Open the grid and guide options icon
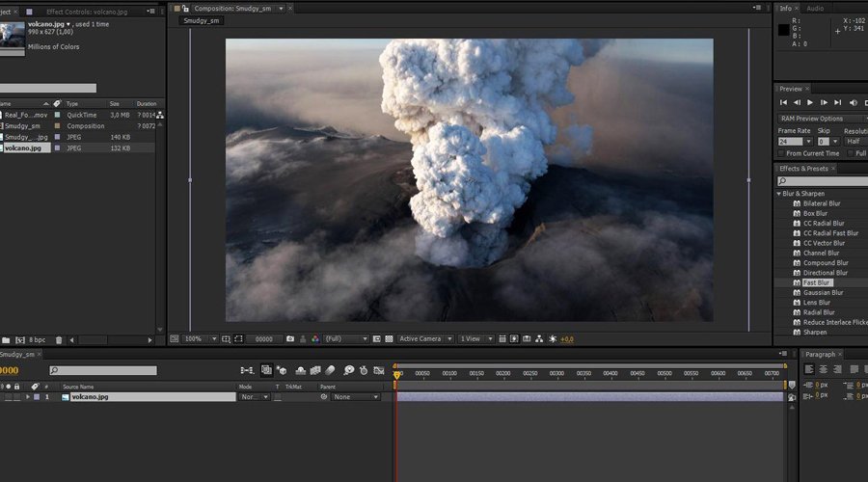The image size is (868, 482). click(226, 338)
